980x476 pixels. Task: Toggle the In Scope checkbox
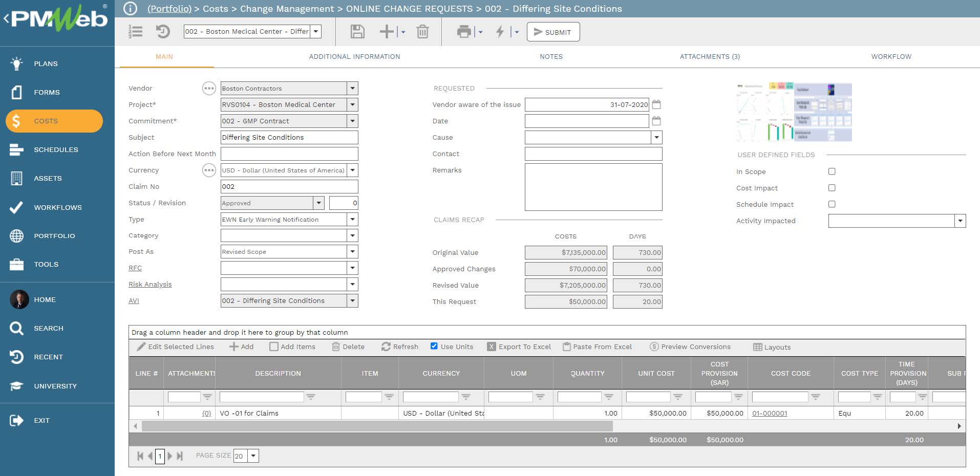click(x=832, y=171)
